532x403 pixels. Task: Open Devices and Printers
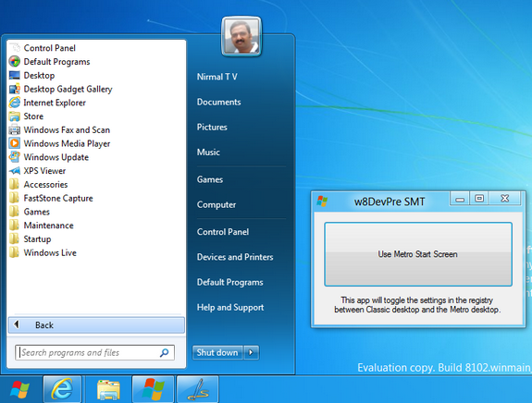(x=235, y=257)
